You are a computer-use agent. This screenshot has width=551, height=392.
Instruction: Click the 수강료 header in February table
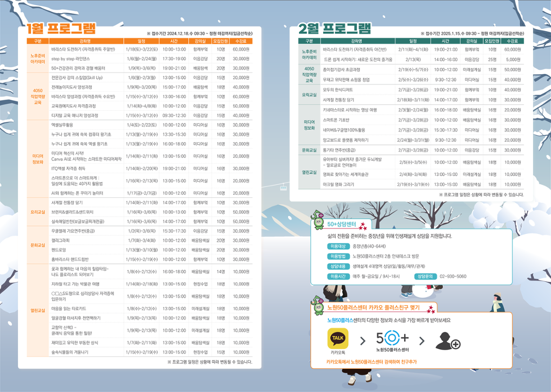pos(513,41)
